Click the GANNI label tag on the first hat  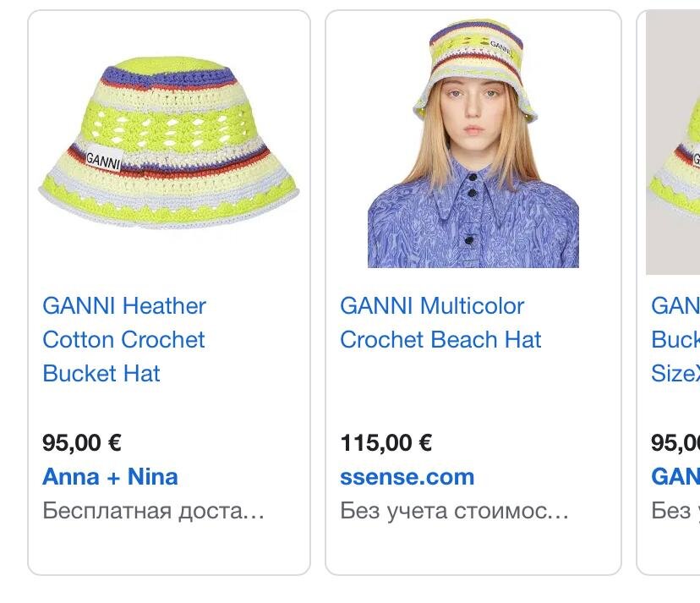[x=103, y=159]
